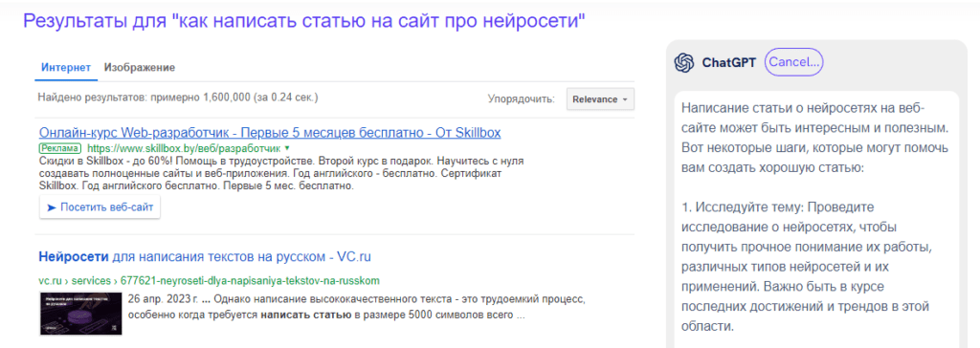980x348 pixels.
Task: Click the results heading 'Результаты для...'
Action: pos(304,21)
